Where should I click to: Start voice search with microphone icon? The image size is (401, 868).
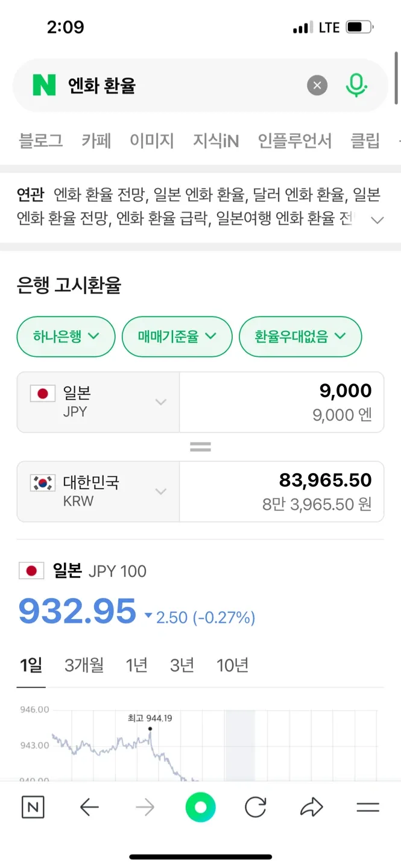click(x=356, y=86)
